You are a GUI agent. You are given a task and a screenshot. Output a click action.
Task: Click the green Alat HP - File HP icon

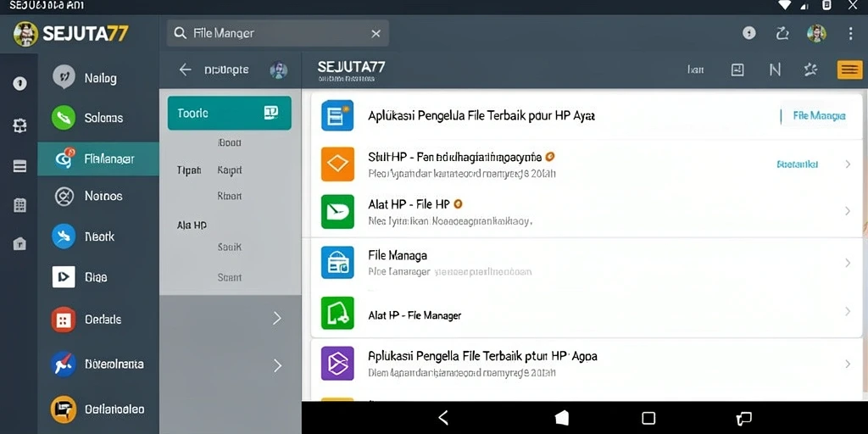tap(337, 211)
